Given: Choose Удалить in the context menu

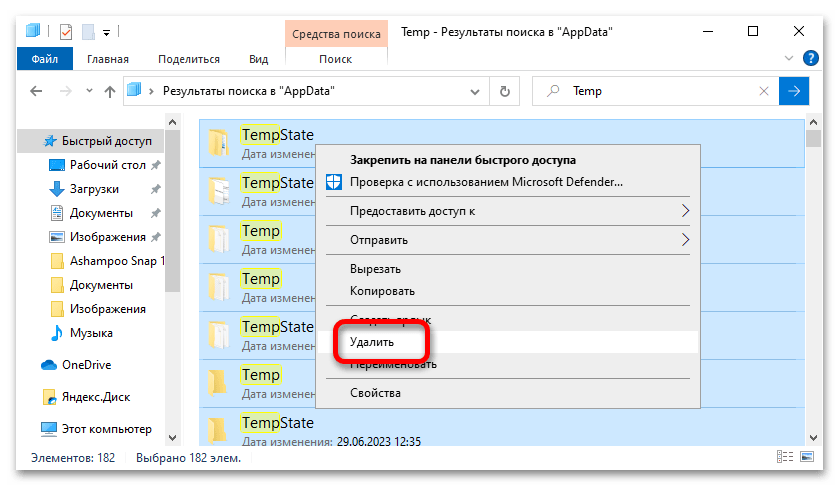Looking at the screenshot, I should click(508, 342).
